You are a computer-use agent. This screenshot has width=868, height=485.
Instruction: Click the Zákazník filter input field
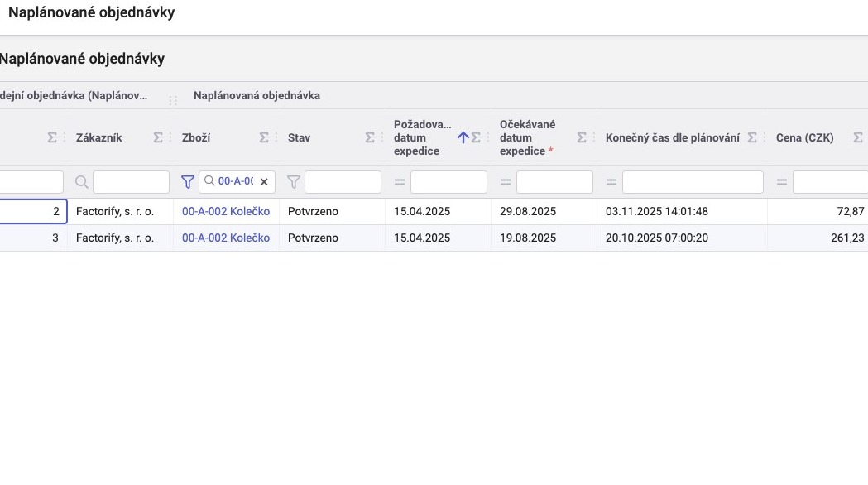pyautogui.click(x=131, y=182)
